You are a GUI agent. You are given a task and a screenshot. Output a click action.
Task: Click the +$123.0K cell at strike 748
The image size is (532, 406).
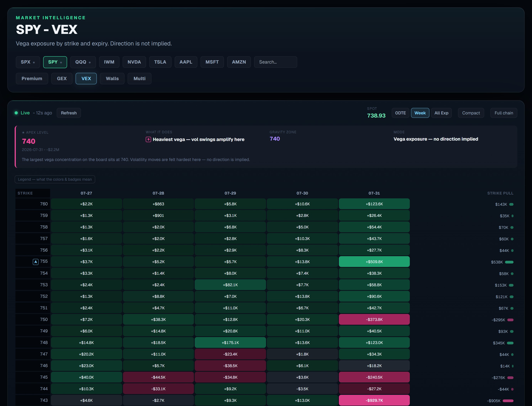coord(374,343)
